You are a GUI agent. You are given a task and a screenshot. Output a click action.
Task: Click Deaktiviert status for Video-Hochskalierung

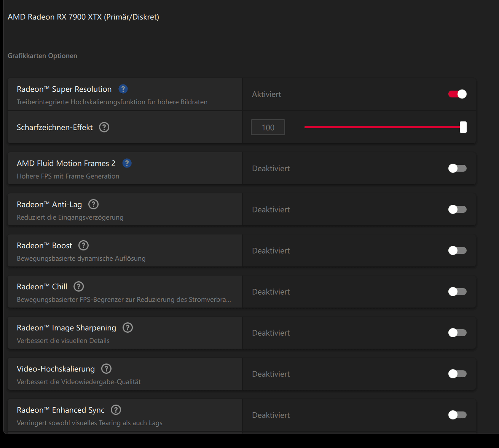click(271, 374)
